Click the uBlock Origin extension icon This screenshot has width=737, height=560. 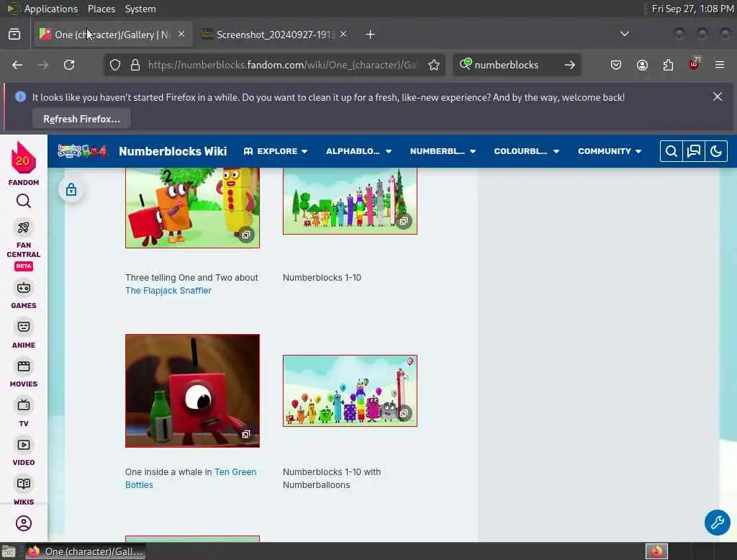coord(694,64)
